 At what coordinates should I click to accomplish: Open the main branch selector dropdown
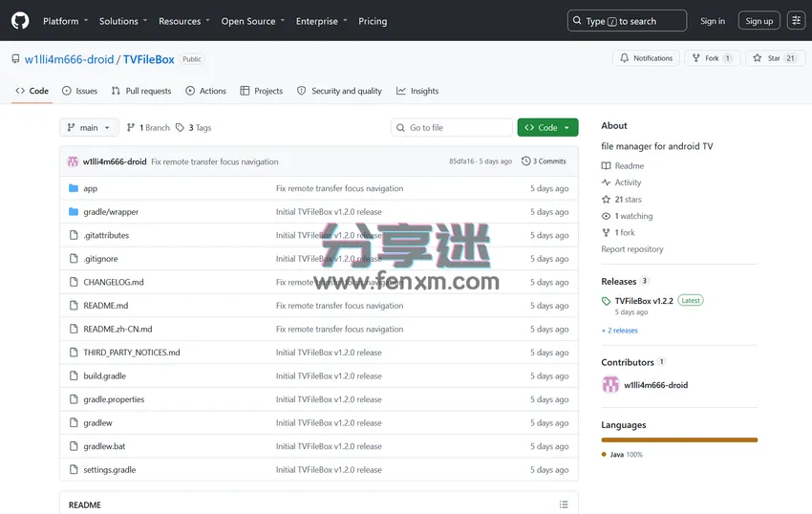click(89, 127)
